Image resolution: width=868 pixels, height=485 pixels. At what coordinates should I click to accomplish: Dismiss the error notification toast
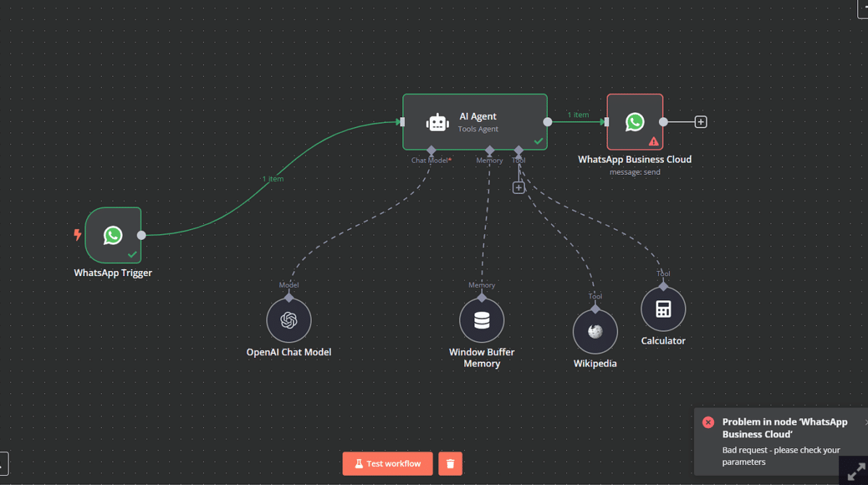pos(866,421)
